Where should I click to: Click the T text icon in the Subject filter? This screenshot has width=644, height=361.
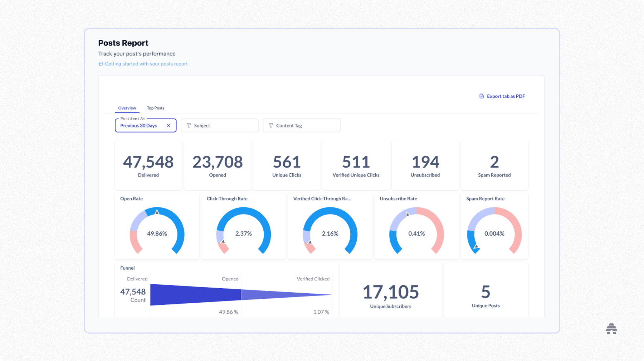(x=189, y=125)
